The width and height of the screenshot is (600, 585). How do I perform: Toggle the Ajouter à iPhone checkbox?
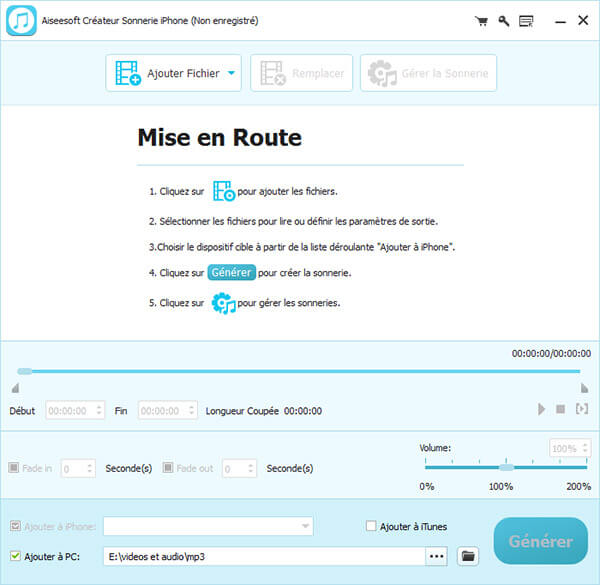(15, 526)
